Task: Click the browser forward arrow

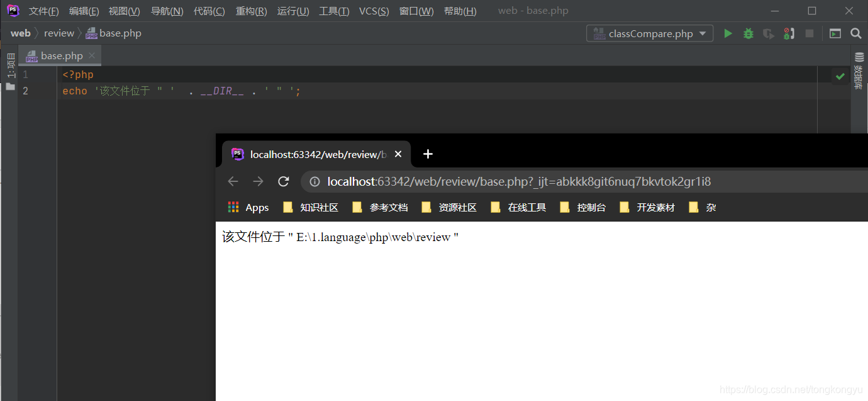Action: [258, 181]
